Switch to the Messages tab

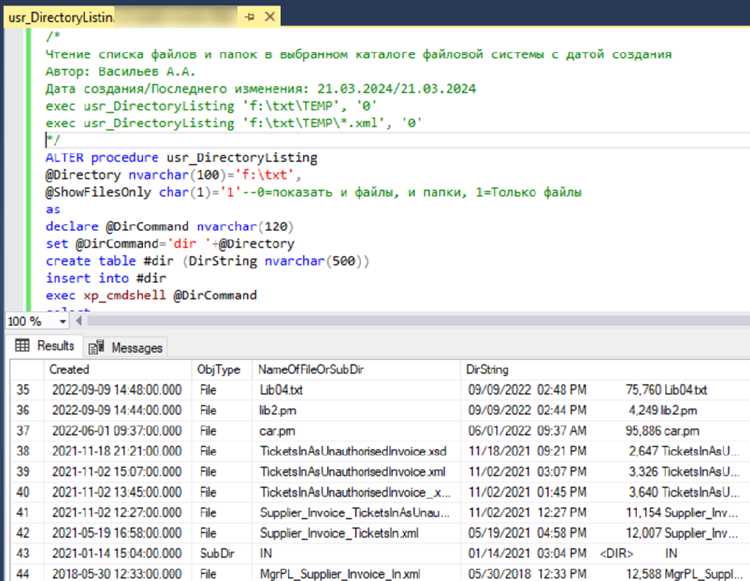click(x=125, y=347)
